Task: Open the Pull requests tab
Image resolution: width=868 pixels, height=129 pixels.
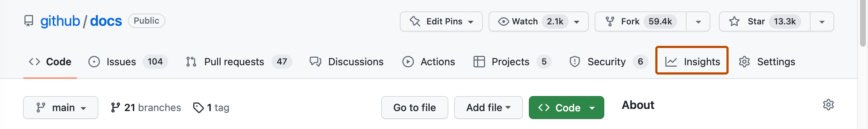Action: pyautogui.click(x=239, y=62)
